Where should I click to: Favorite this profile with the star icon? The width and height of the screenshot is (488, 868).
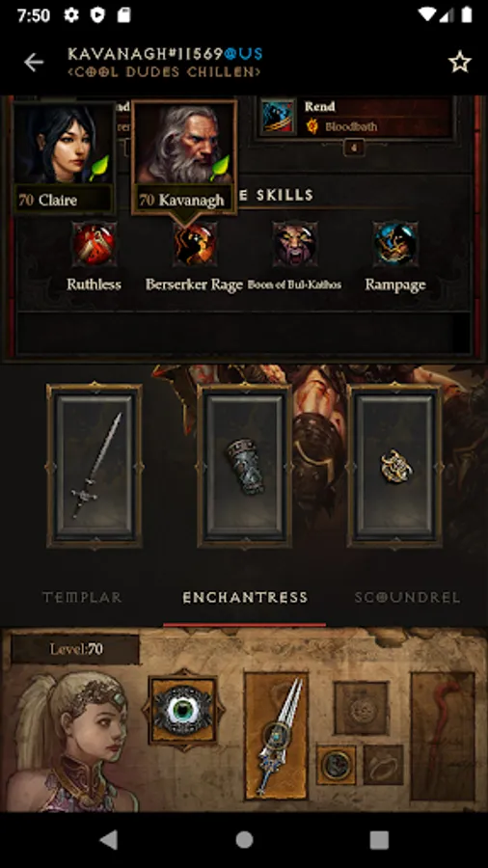coord(459,63)
